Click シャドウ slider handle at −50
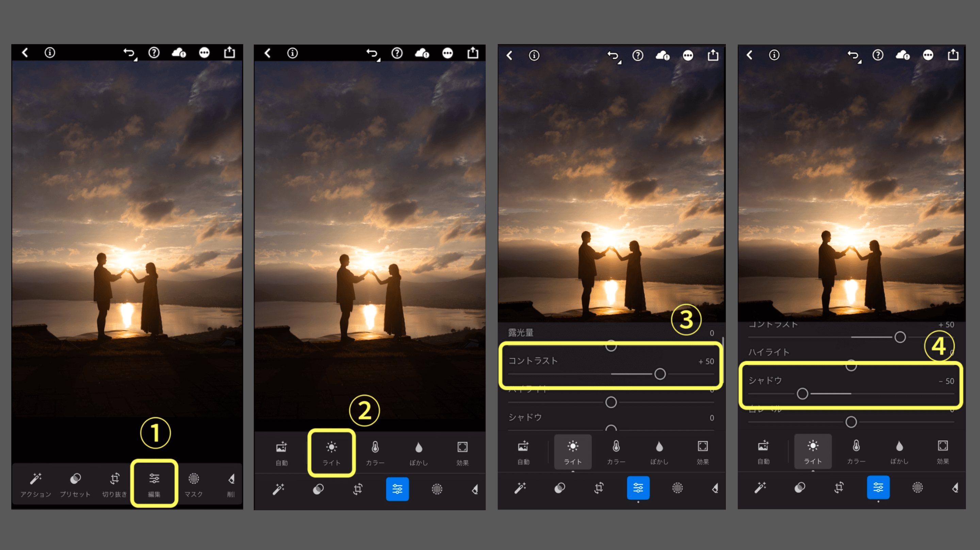Image resolution: width=980 pixels, height=550 pixels. (x=802, y=393)
